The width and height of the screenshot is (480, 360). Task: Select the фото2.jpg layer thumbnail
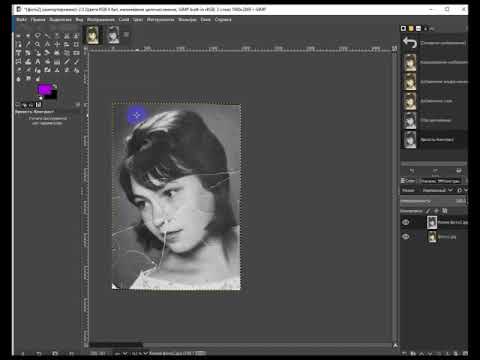pos(432,237)
